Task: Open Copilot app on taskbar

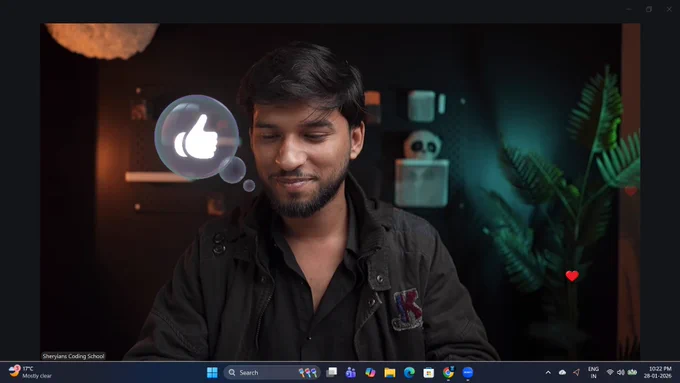Action: point(370,373)
